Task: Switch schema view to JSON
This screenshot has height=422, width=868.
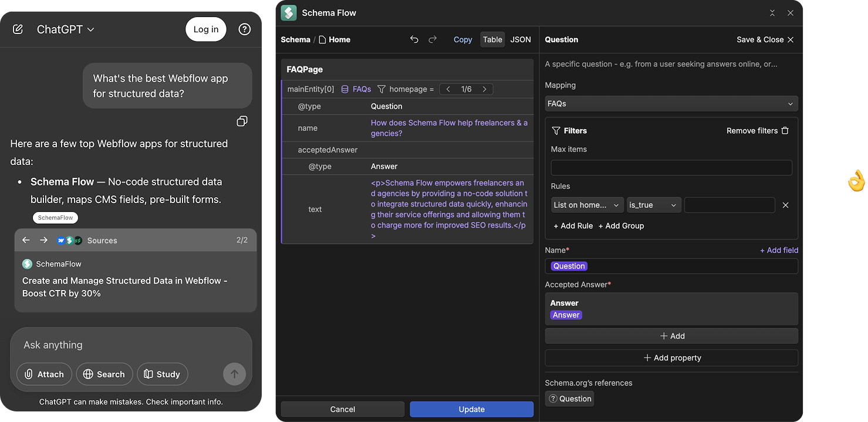Action: [x=521, y=39]
